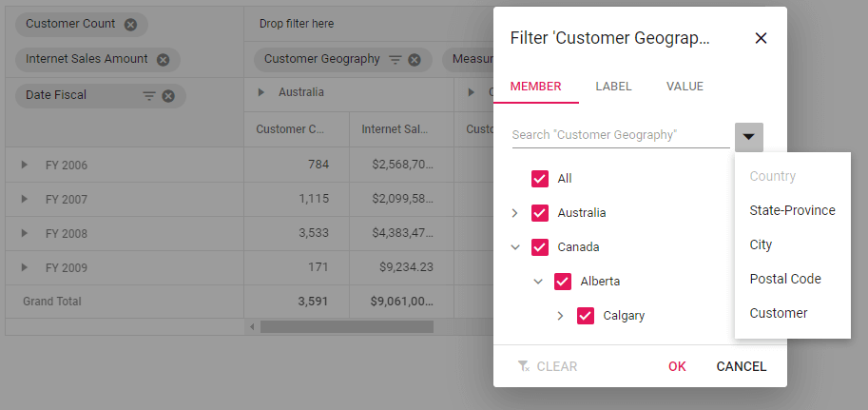The width and height of the screenshot is (868, 410).
Task: Uncheck the Calgary checkbox
Action: [586, 316]
